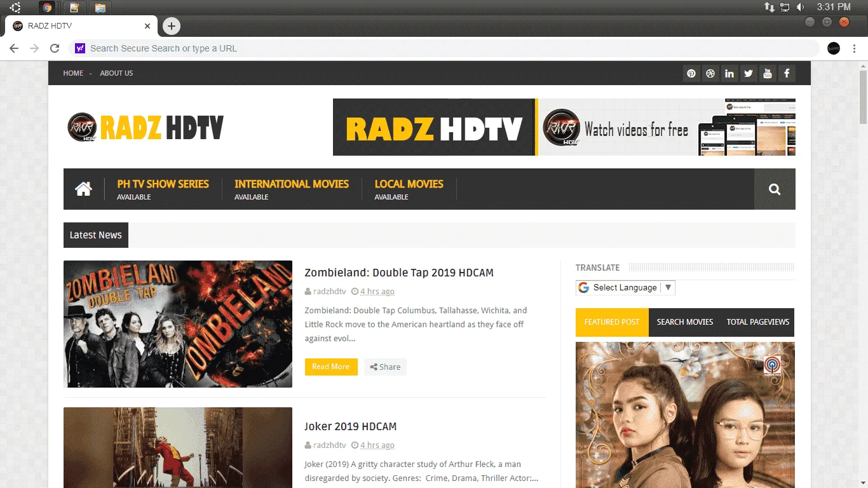Close the RADZ HDTV tab

point(147,26)
